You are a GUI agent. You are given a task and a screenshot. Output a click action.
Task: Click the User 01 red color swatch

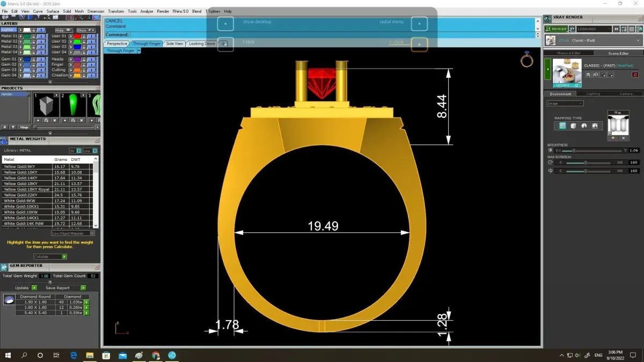point(77,36)
